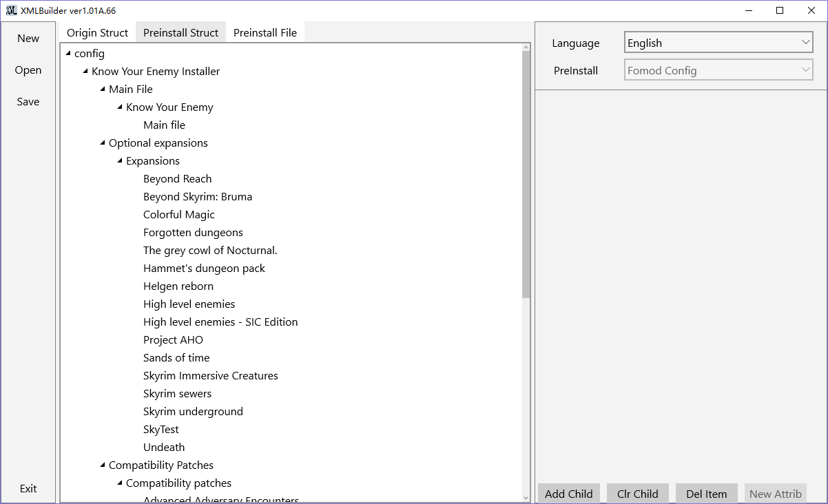Select the Helgen reborn item
The image size is (828, 504).
178,286
